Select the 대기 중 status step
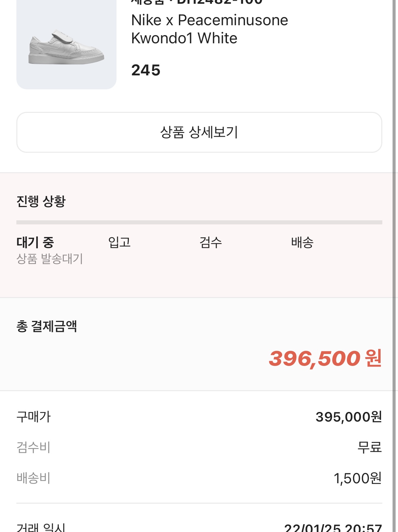 (x=35, y=242)
